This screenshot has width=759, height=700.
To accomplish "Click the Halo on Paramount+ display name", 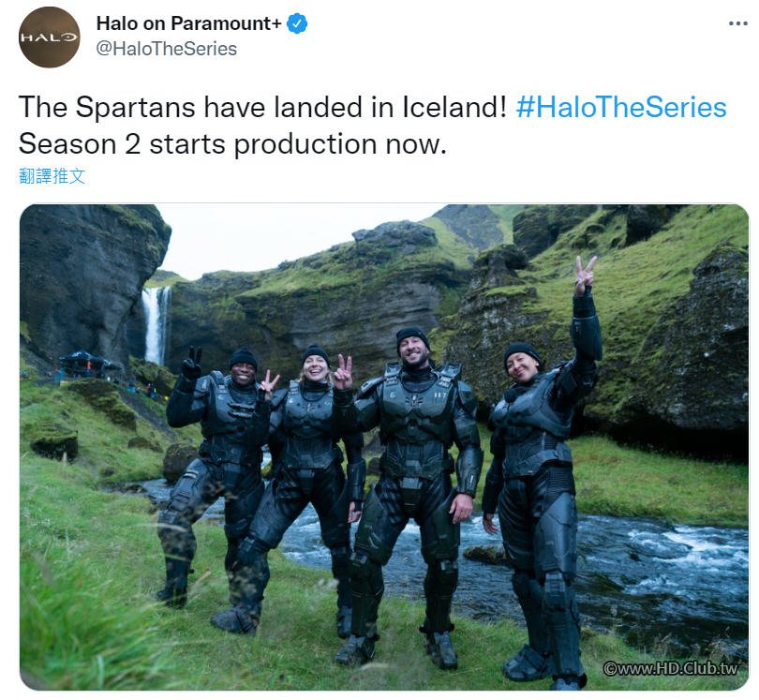I will (x=188, y=23).
